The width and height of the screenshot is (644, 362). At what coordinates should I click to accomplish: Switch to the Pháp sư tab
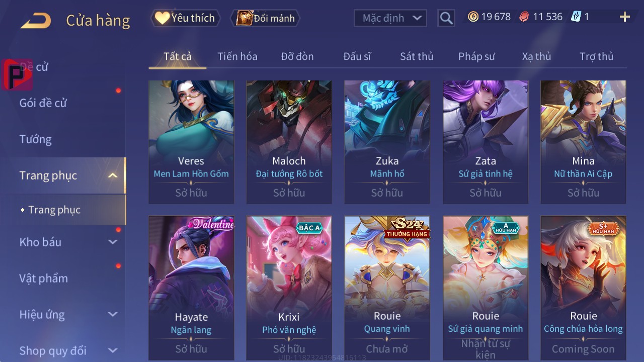click(476, 56)
